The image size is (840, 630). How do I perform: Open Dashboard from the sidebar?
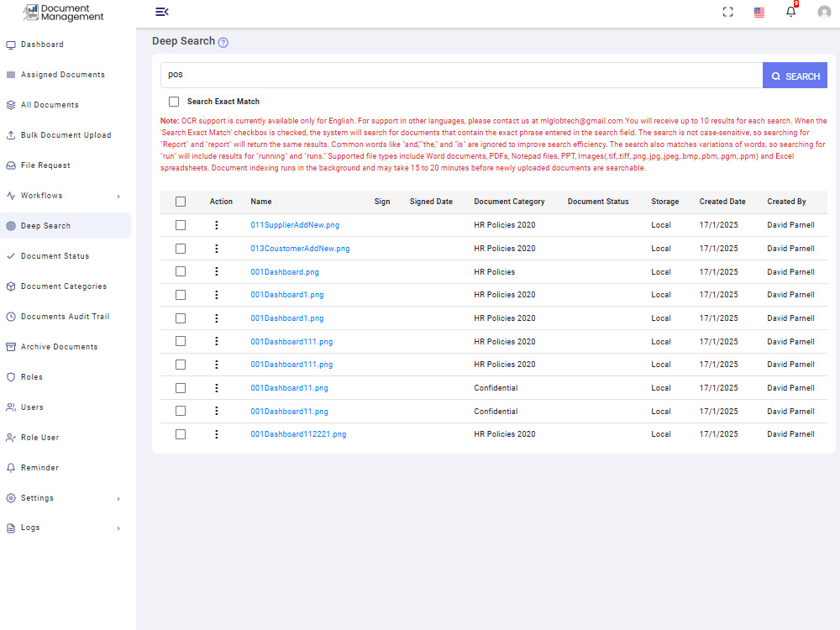[42, 45]
